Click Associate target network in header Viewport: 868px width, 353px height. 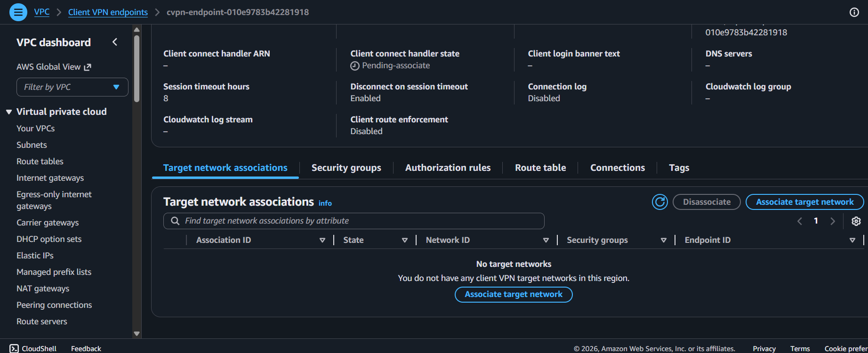point(805,202)
